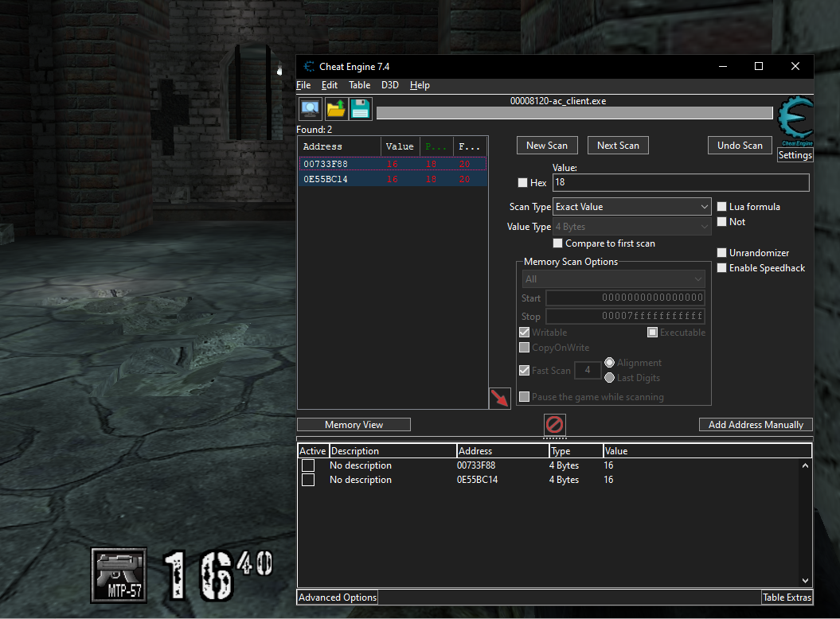Open the Value Type dropdown showing 4 Bytes
Image resolution: width=840 pixels, height=619 pixels.
click(x=631, y=226)
